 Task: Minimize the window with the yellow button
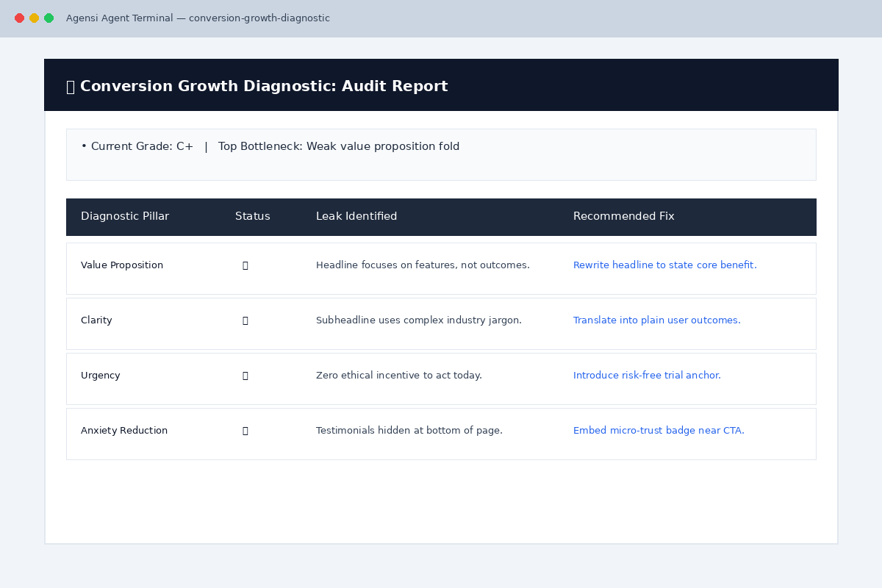point(34,18)
